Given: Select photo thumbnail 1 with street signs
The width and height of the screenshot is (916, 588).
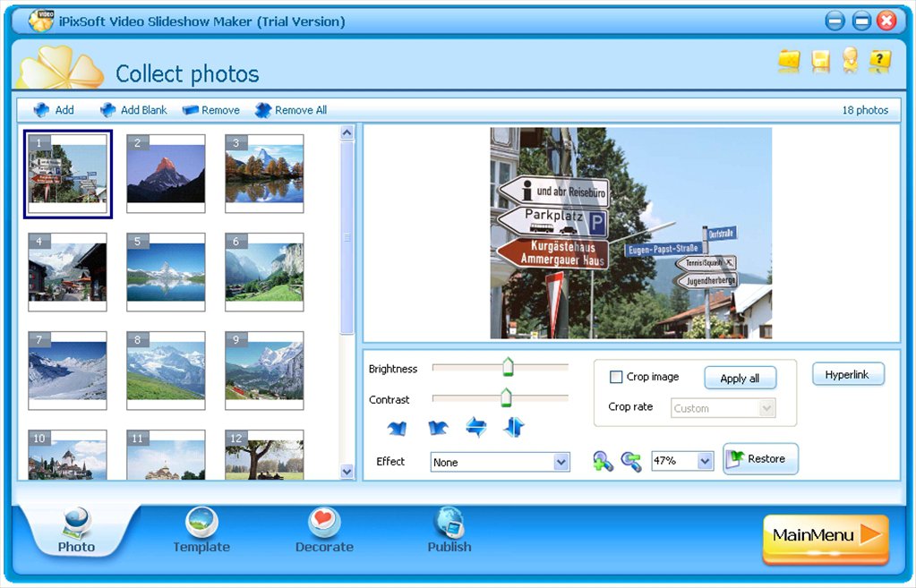Looking at the screenshot, I should click(68, 174).
